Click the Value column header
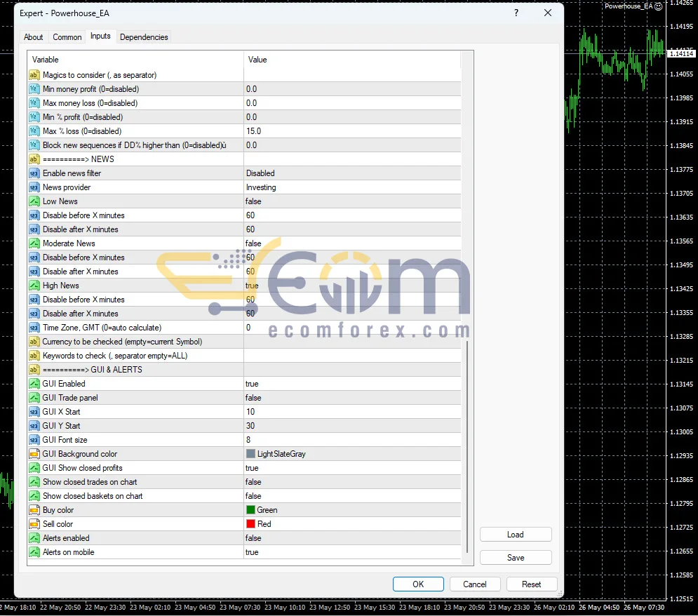This screenshot has width=698, height=616. (352, 60)
